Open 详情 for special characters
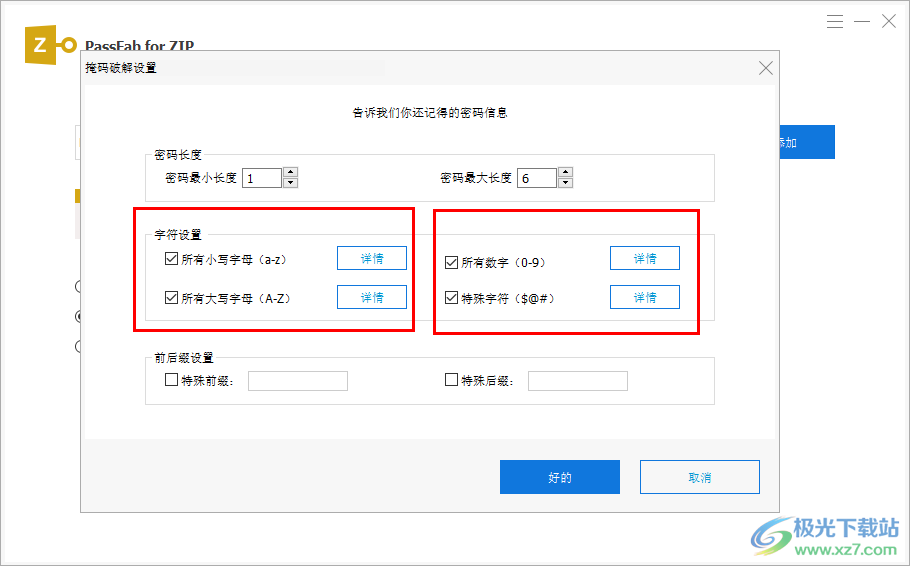The height and width of the screenshot is (566, 910). (x=645, y=297)
